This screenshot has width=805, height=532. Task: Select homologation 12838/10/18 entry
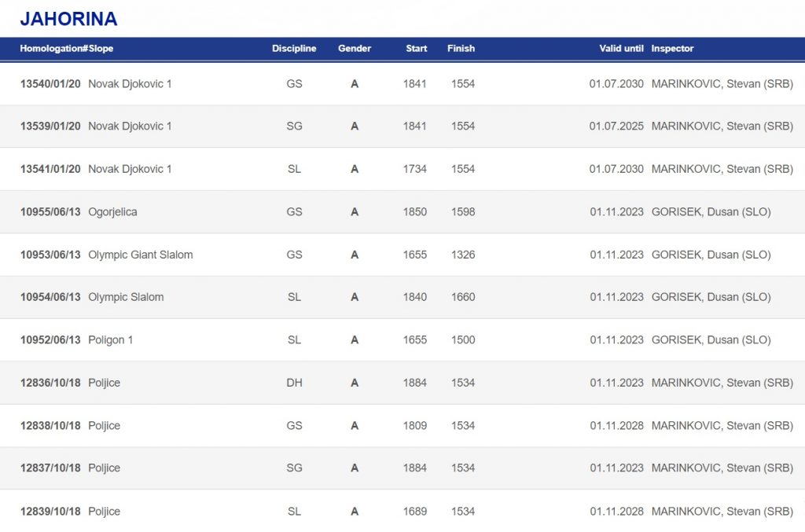point(50,426)
